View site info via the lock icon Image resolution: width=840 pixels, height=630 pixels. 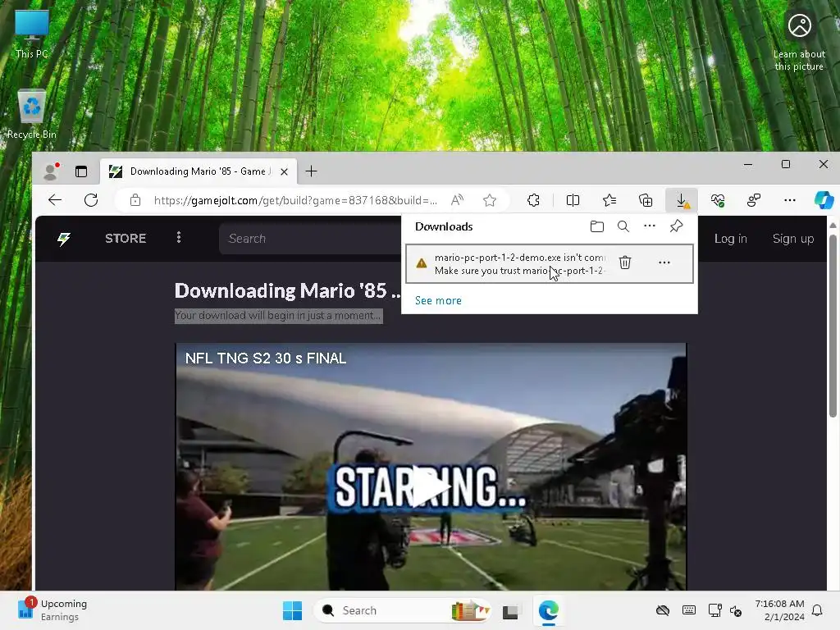135,200
